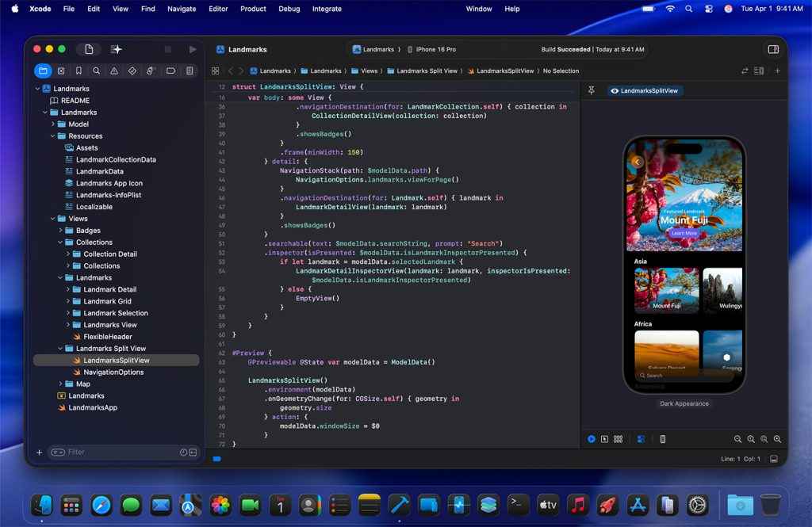Enable live preview mode in the canvas

click(591, 439)
